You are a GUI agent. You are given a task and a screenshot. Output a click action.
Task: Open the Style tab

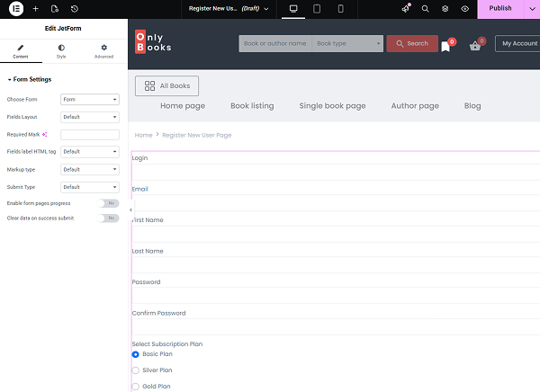61,51
